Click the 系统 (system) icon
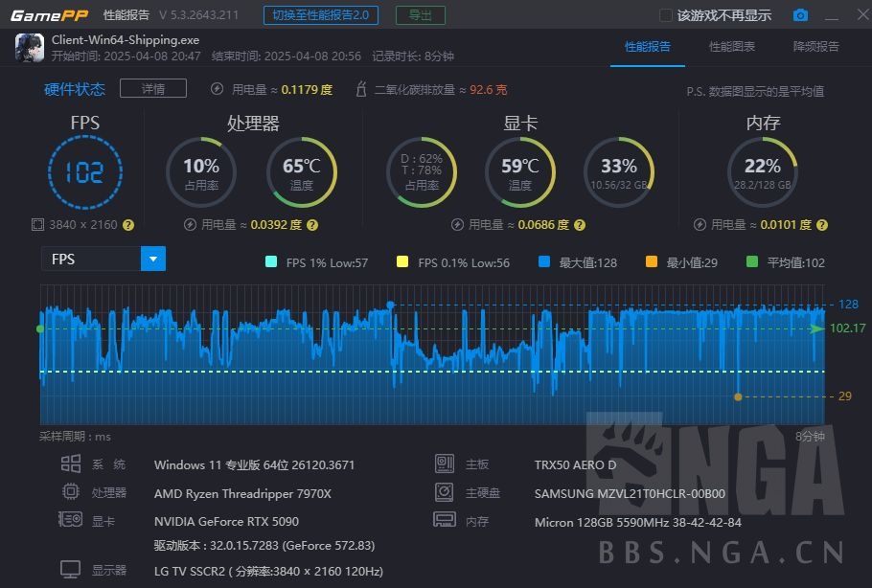872x588 pixels. coord(69,464)
